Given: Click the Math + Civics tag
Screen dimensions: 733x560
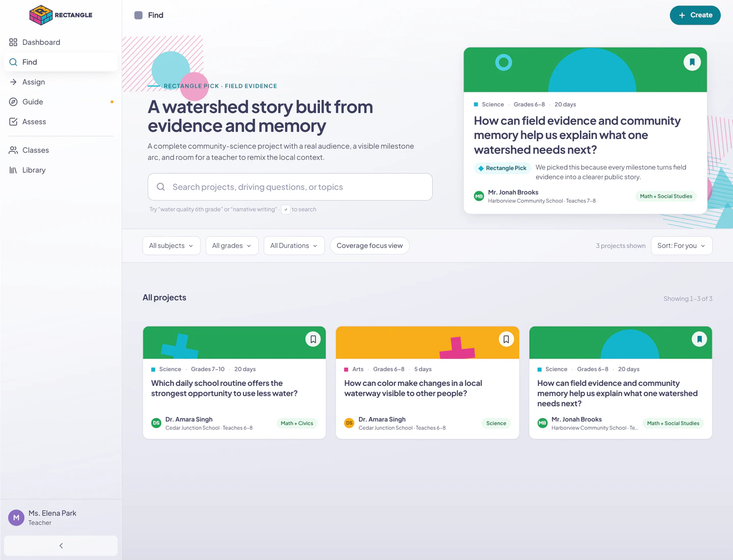Looking at the screenshot, I should (297, 423).
